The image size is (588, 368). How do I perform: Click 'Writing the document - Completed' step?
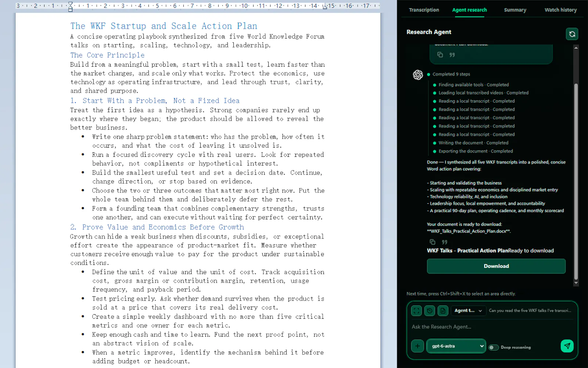pos(473,143)
